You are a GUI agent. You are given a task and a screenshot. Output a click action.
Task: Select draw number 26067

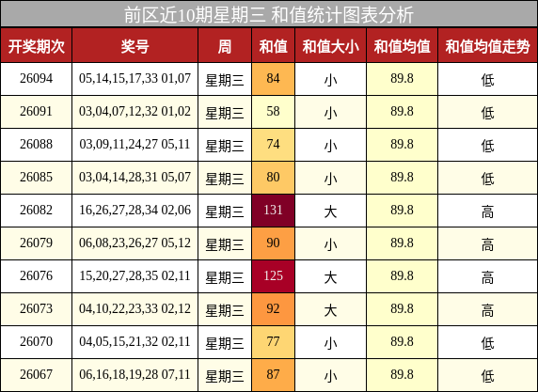(36, 375)
